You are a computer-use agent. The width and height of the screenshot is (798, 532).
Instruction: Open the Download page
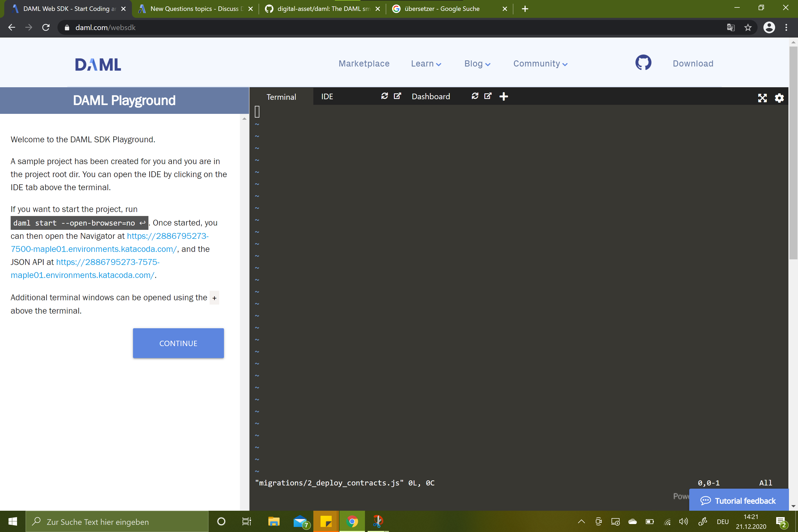pos(693,64)
